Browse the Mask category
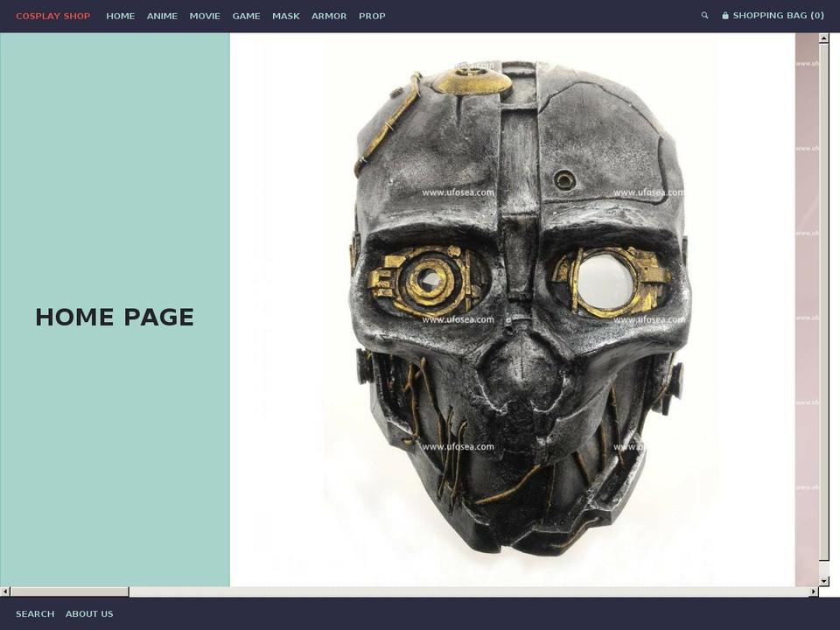The width and height of the screenshot is (840, 630). click(286, 16)
